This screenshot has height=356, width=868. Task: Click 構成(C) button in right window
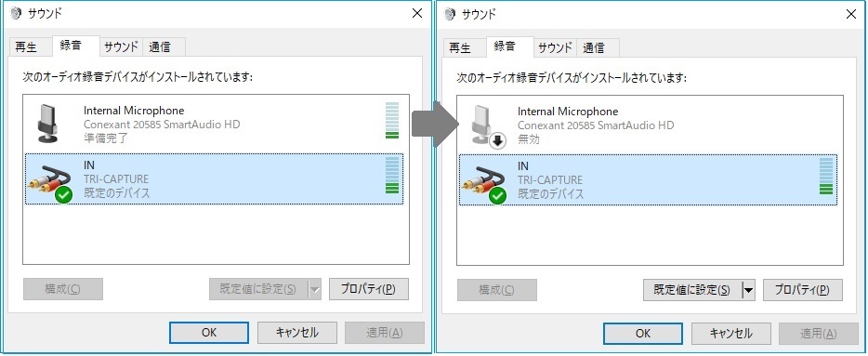(496, 290)
